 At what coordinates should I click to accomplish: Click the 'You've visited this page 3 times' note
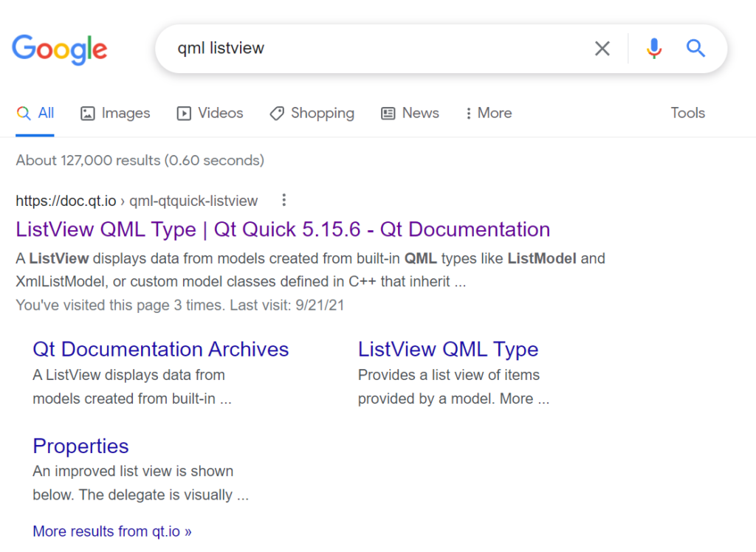click(180, 306)
